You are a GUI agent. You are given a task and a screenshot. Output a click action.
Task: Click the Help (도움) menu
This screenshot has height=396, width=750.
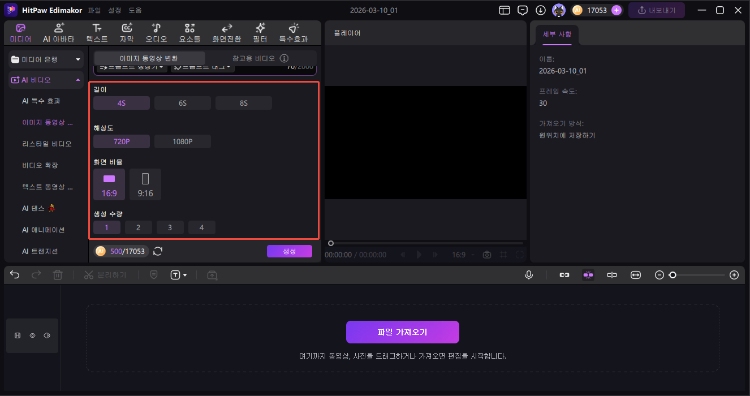tap(135, 10)
